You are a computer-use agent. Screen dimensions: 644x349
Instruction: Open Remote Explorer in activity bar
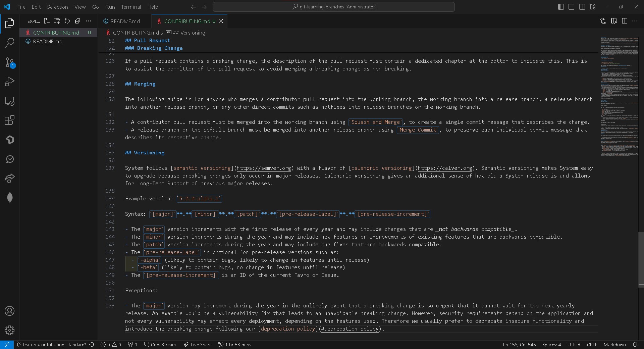click(x=9, y=101)
